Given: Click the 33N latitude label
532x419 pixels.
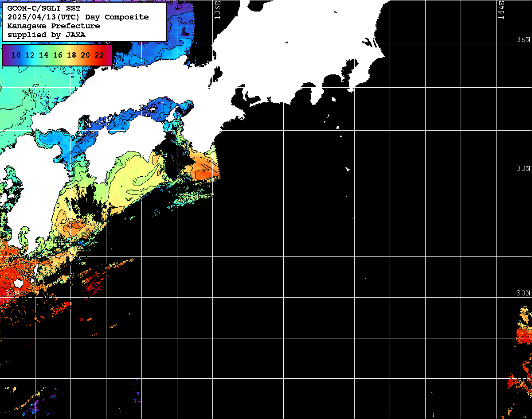Looking at the screenshot, I should [524, 169].
